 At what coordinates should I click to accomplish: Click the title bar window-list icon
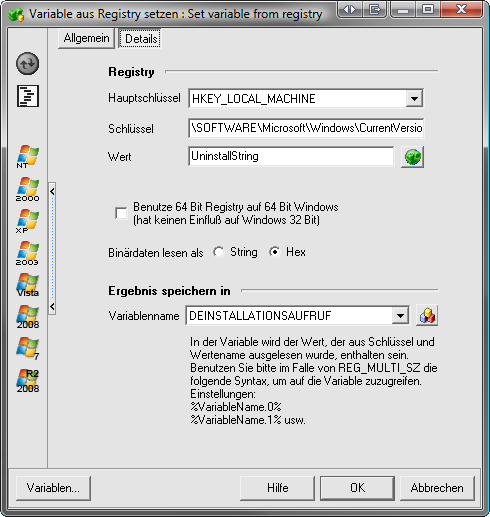[x=375, y=9]
